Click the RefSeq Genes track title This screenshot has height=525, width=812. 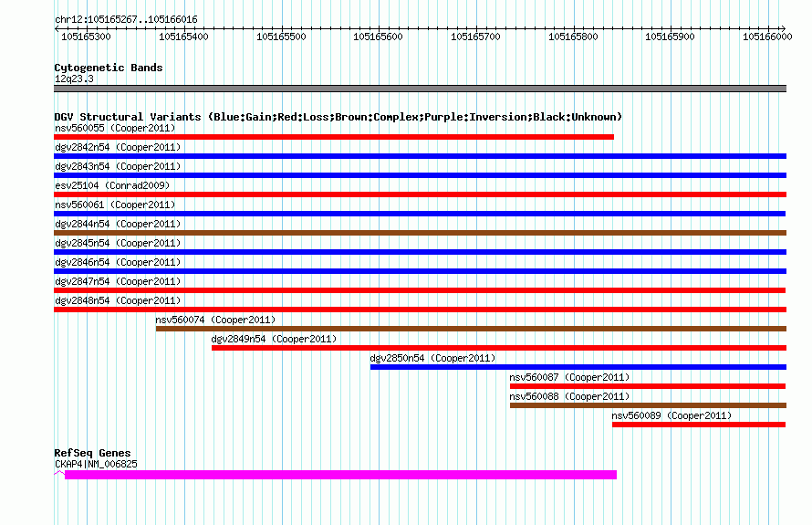[x=92, y=453]
